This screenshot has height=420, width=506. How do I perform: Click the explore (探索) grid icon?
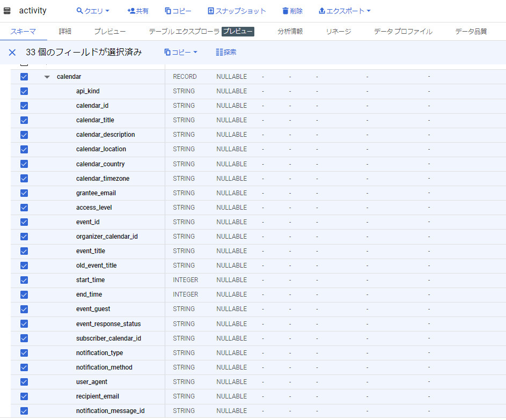[x=219, y=52]
